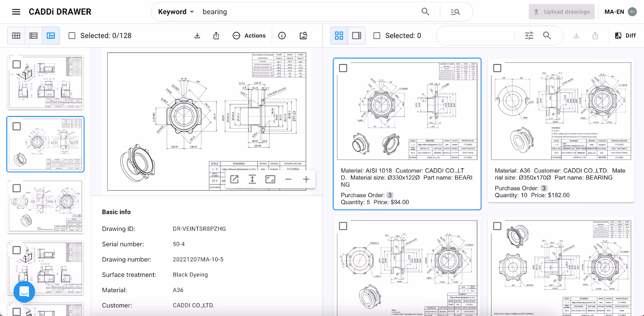This screenshot has width=644, height=316.
Task: Zoom out of the drawing preview
Action: (288, 179)
